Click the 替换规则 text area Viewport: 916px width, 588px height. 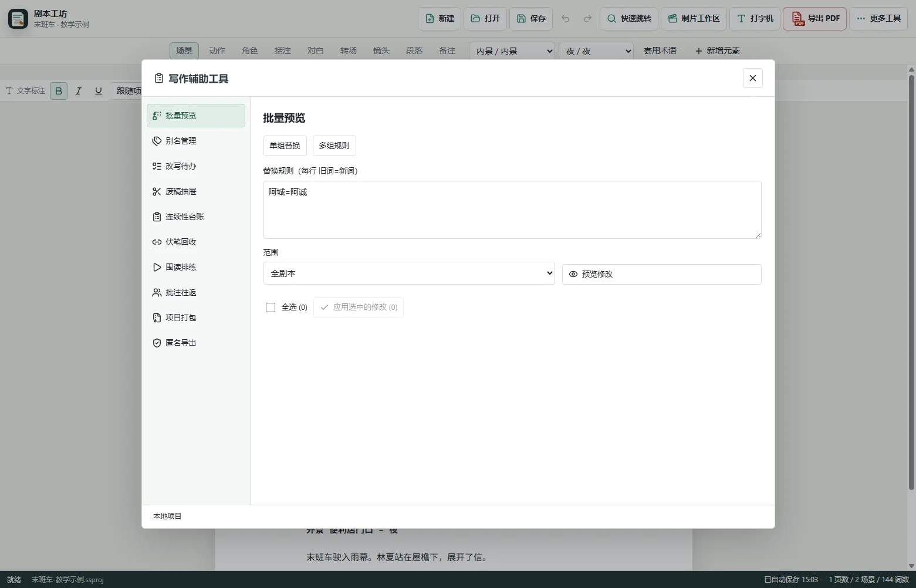click(512, 209)
